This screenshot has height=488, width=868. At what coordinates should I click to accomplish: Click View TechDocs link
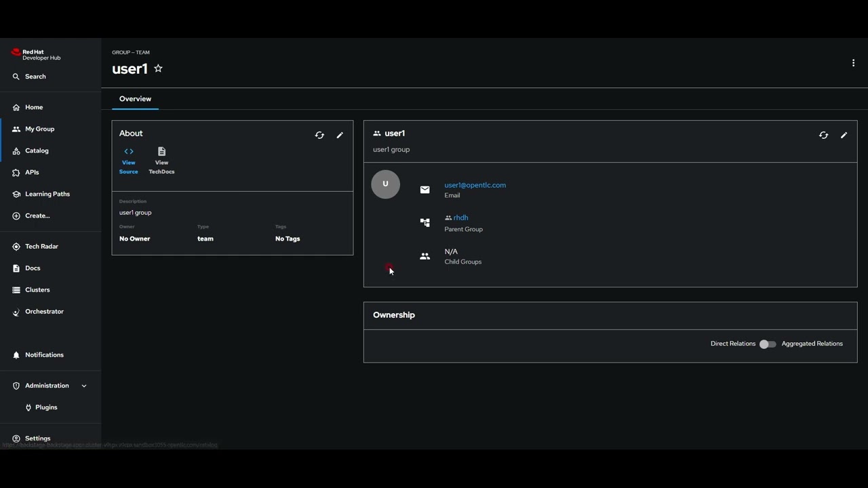[161, 161]
